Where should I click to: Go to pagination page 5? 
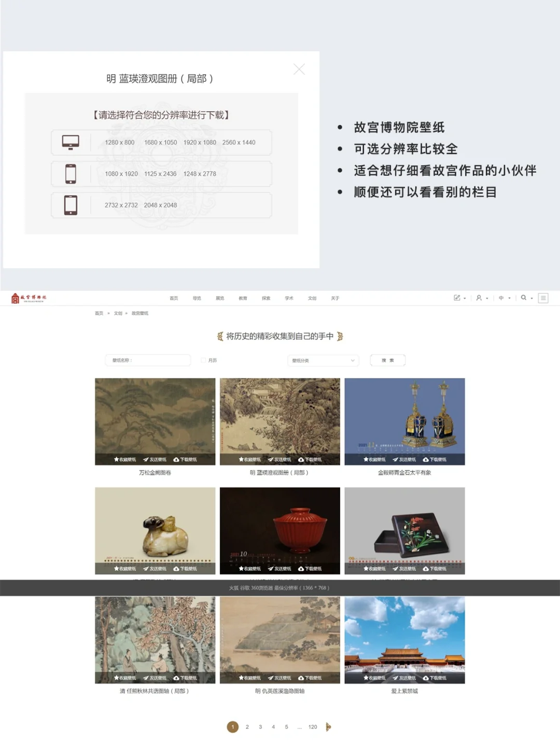[286, 727]
